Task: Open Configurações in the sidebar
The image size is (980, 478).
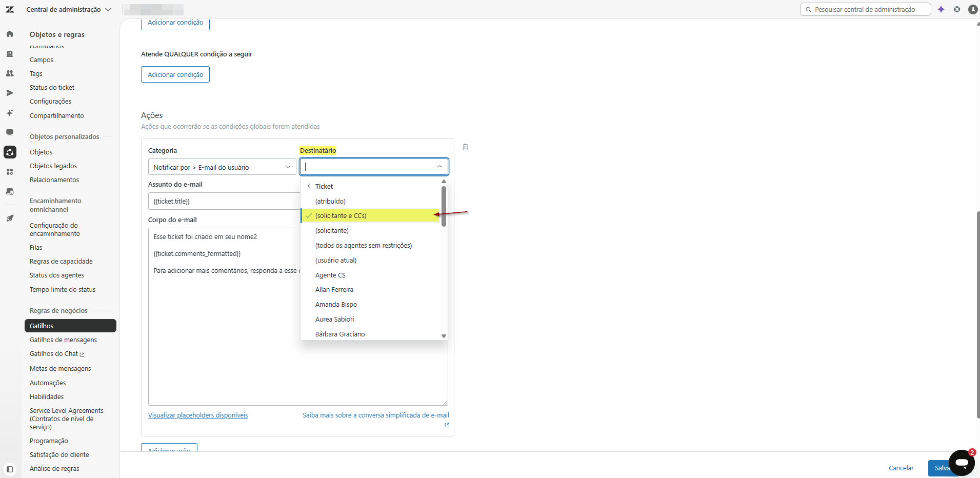Action: click(50, 102)
